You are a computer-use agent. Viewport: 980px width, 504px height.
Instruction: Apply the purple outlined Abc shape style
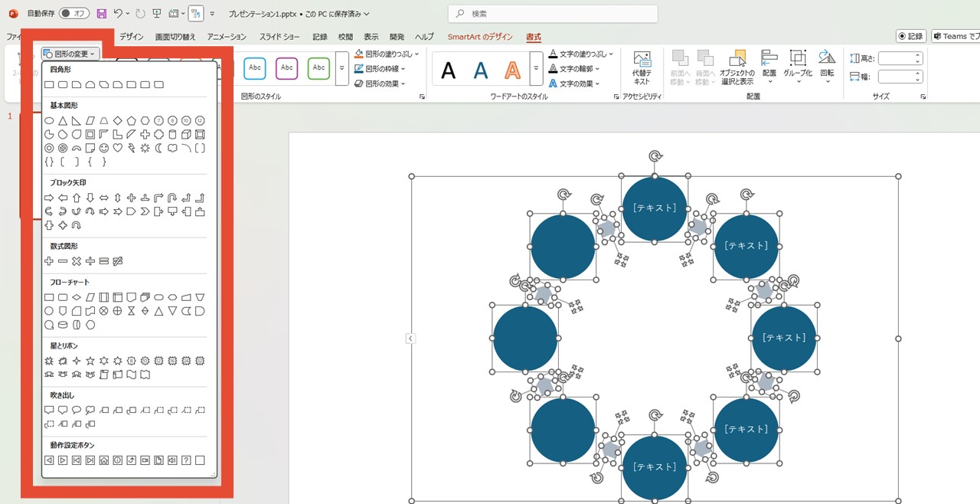pos(287,69)
